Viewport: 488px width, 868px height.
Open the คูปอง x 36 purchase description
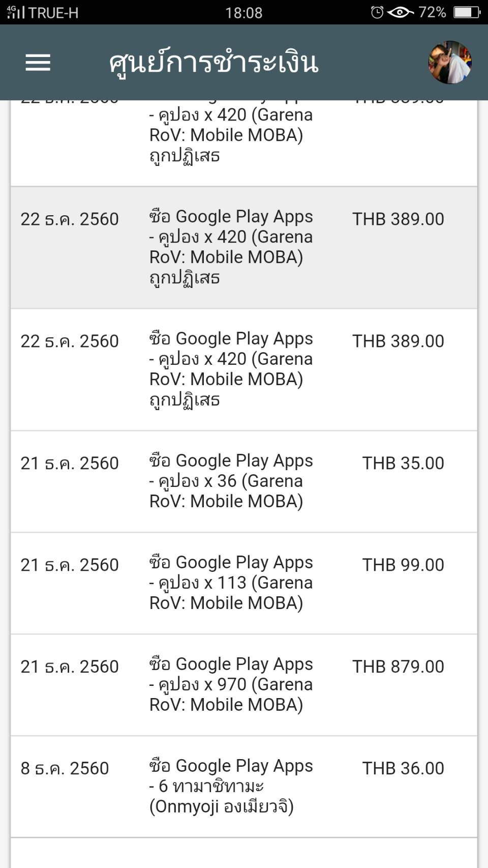click(x=231, y=481)
